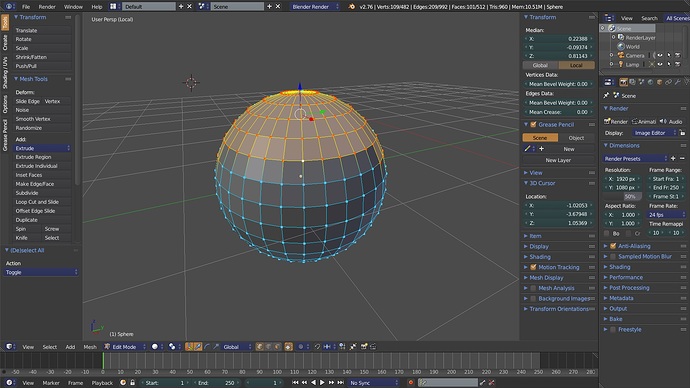
Task: Open the Action Toggle dropdown
Action: tap(40, 272)
